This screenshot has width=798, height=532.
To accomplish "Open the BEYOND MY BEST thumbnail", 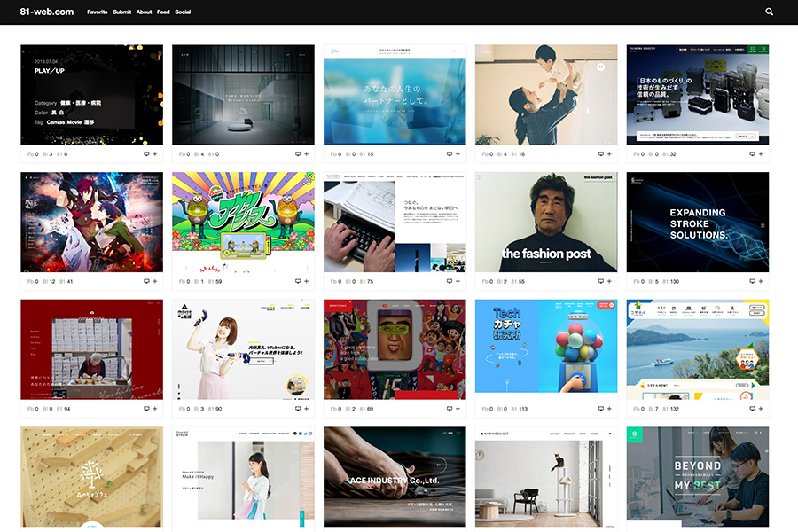I will click(698, 479).
